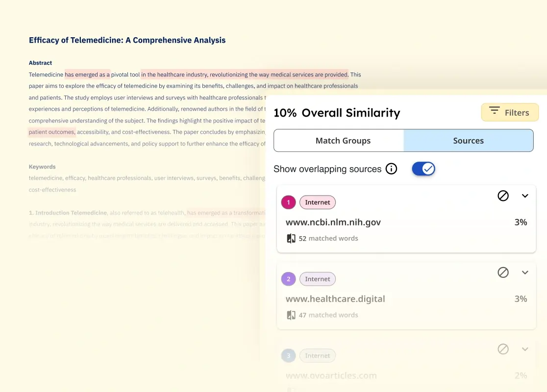Open the www.ncbi.nlm.nih.gov source link
The width and height of the screenshot is (547, 392).
[x=333, y=222]
